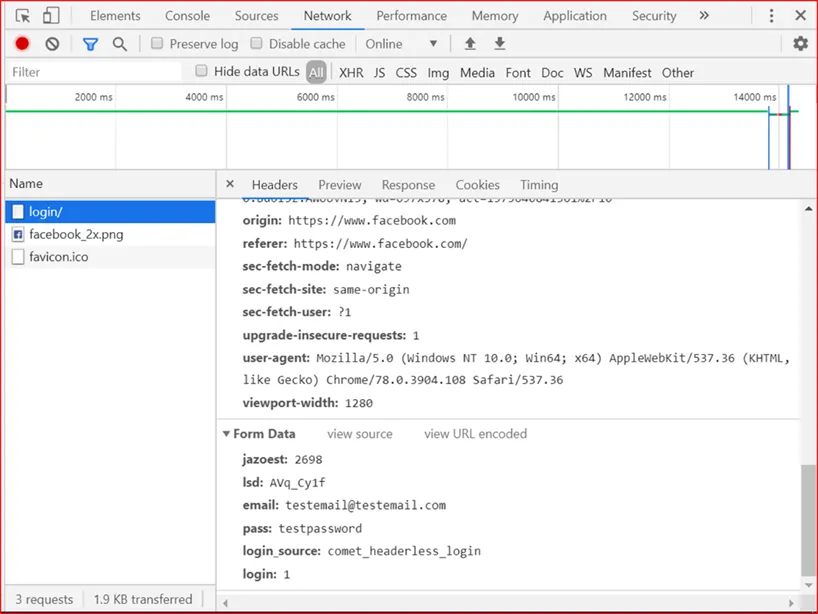Click the scroll up arrow of Headers pane
Screen dimensions: 818x614
(809, 209)
